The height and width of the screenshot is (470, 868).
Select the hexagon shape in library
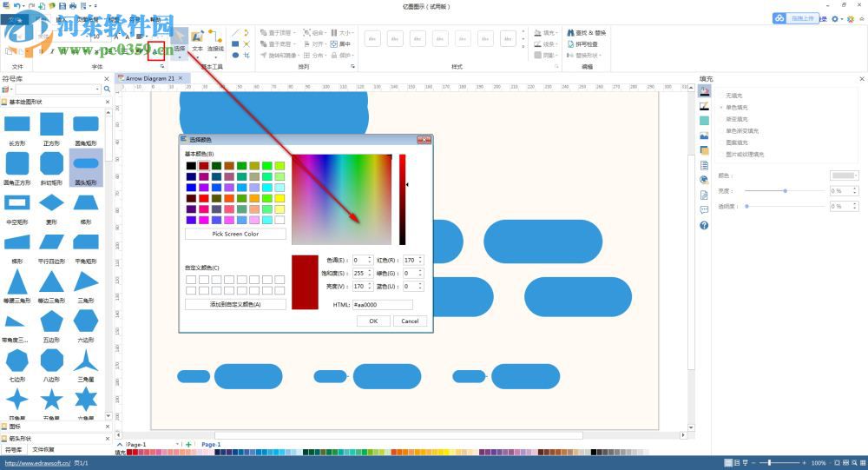point(86,321)
